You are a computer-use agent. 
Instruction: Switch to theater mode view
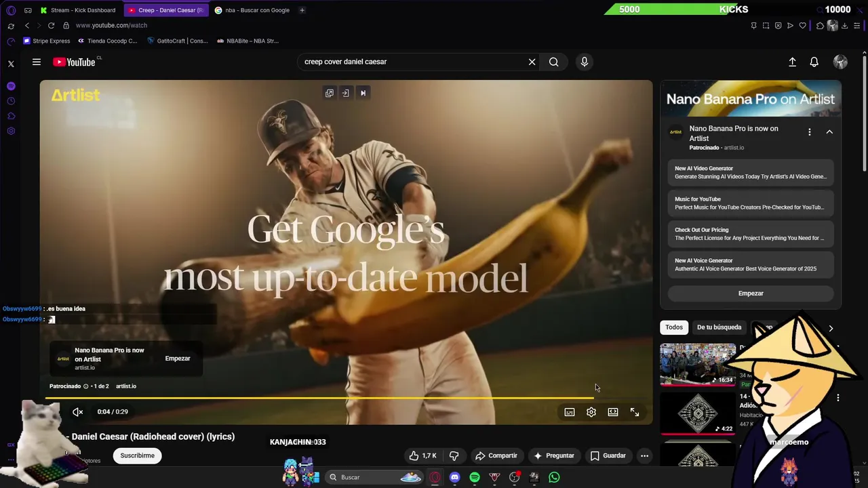[x=613, y=412]
